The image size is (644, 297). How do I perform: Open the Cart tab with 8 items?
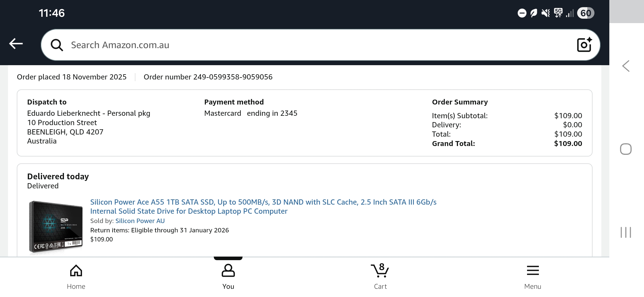tap(380, 276)
